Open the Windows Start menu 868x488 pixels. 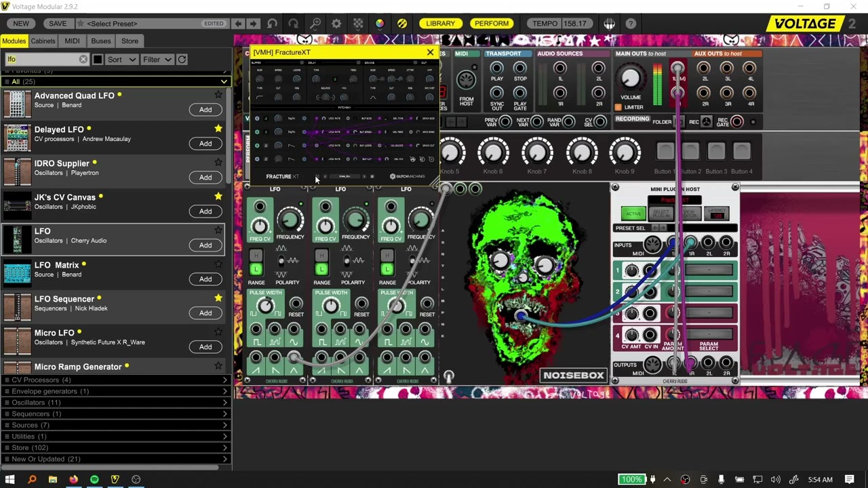[10, 479]
